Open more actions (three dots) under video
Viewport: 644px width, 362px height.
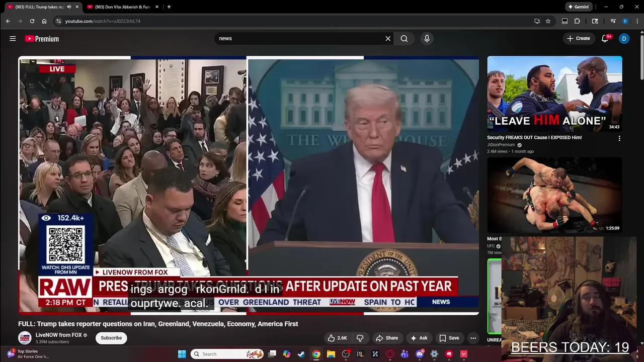point(473,338)
